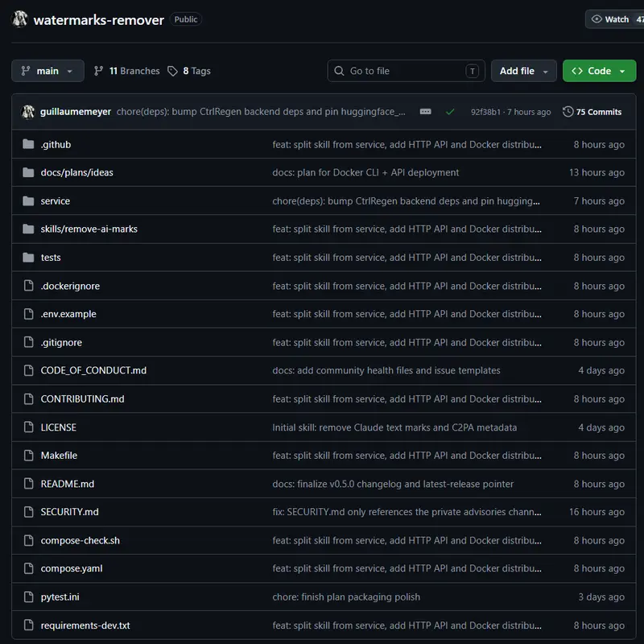Open the .github folder icon
This screenshot has height=644, width=644.
click(28, 144)
